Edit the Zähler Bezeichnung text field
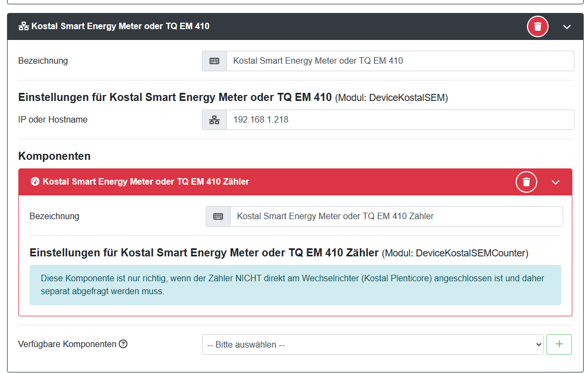This screenshot has width=588, height=373. [x=396, y=216]
